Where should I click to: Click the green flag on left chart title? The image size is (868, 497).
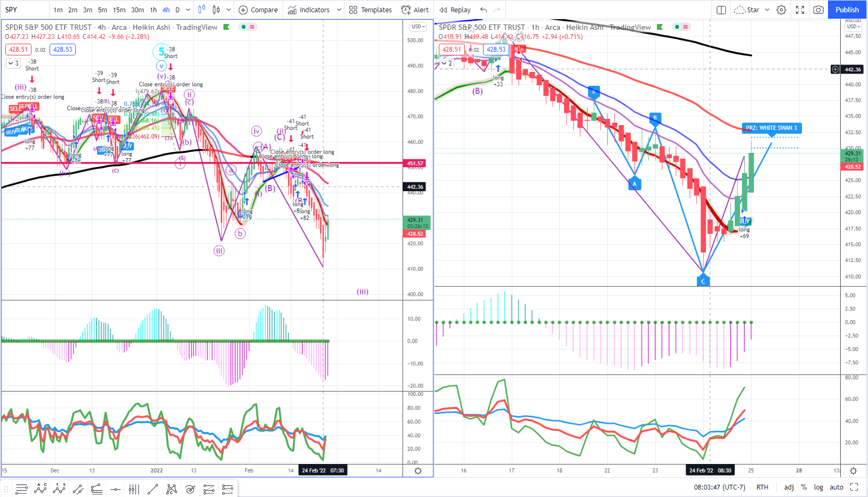pyautogui.click(x=227, y=27)
